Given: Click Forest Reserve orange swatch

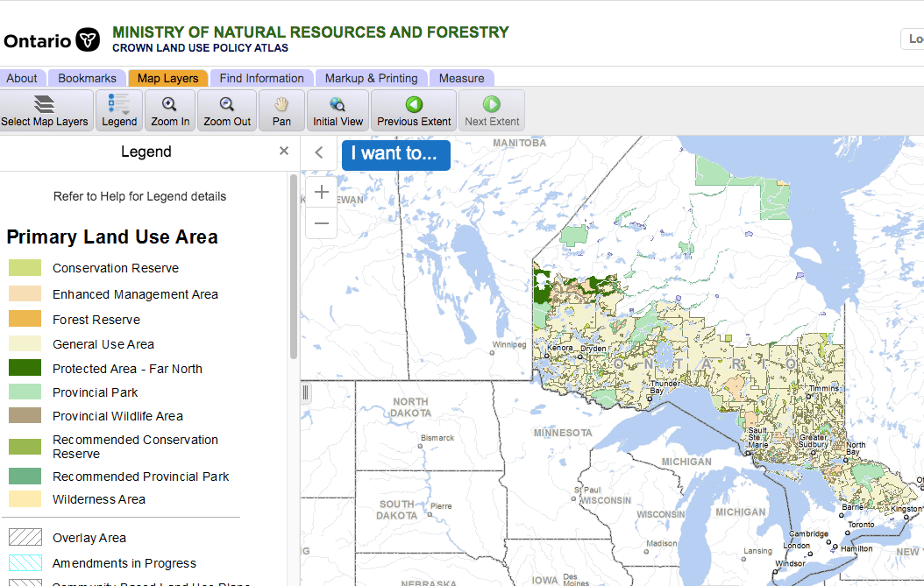Looking at the screenshot, I should [25, 319].
